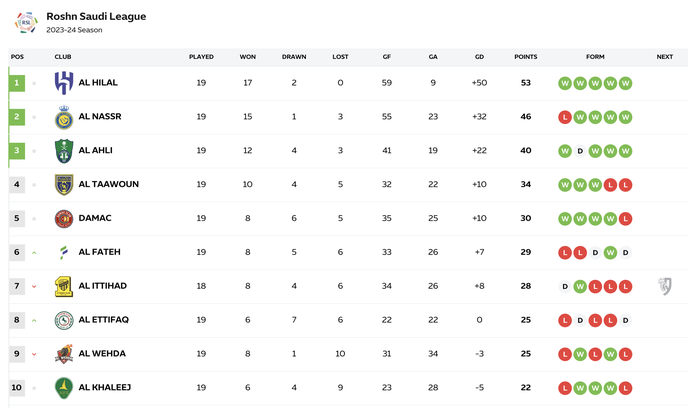Viewport: 698px width, 408px height.
Task: Open the AL FATEH club name link
Action: click(99, 252)
